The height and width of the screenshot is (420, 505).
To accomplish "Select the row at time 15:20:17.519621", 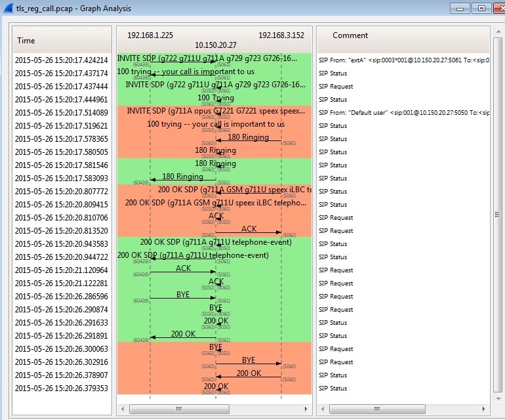I will point(61,126).
